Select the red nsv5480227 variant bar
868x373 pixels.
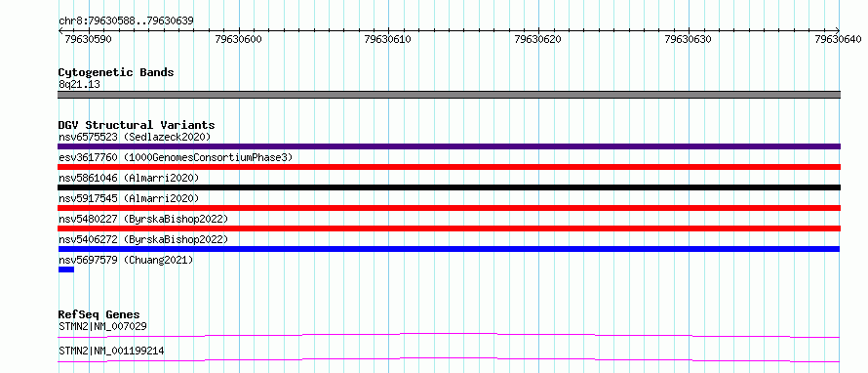(449, 228)
